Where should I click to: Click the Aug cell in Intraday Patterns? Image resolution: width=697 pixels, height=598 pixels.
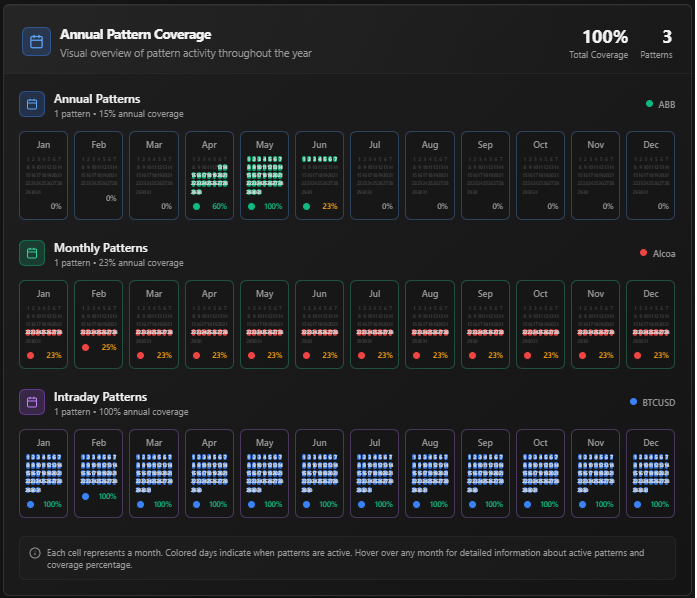(x=430, y=473)
